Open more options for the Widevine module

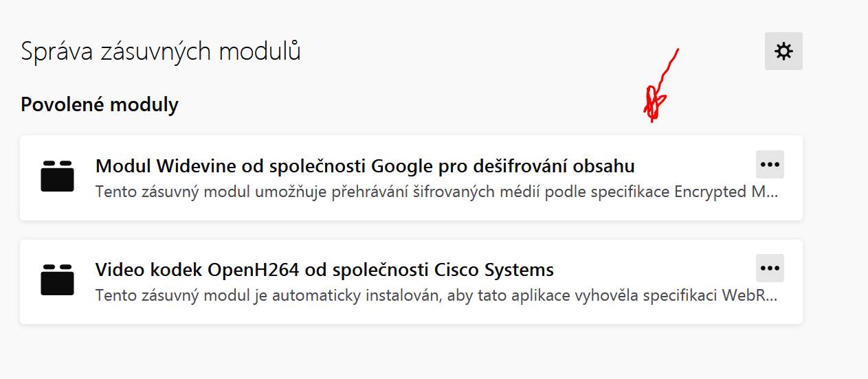coord(770,165)
